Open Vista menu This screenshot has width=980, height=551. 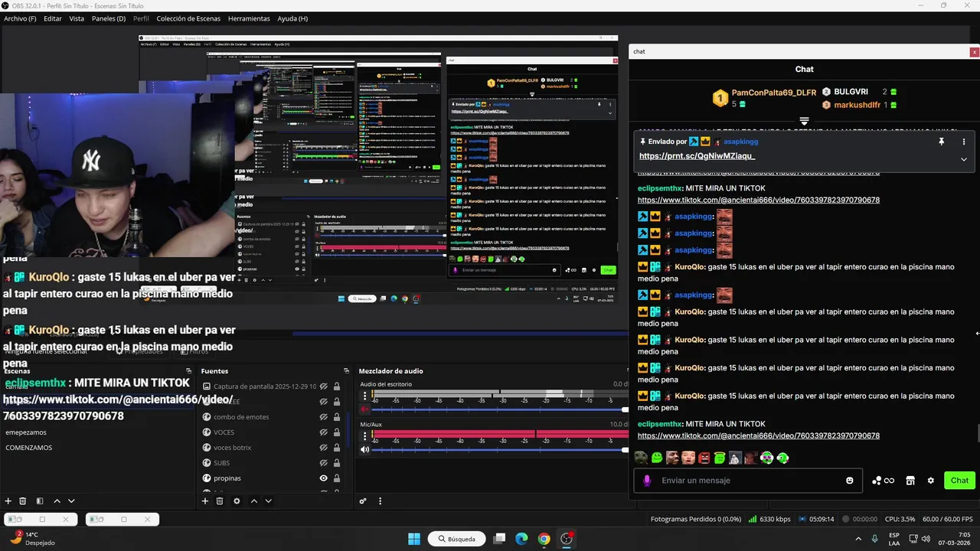(77, 18)
